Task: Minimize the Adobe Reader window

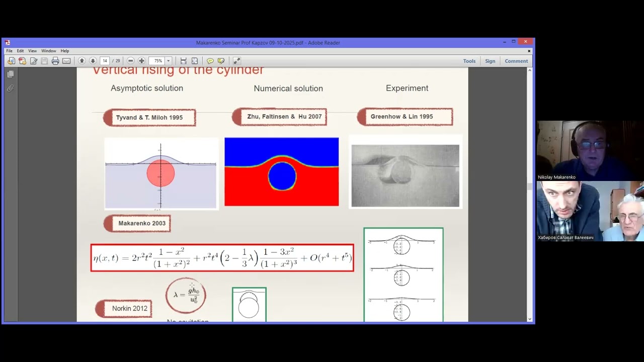Action: click(504, 42)
